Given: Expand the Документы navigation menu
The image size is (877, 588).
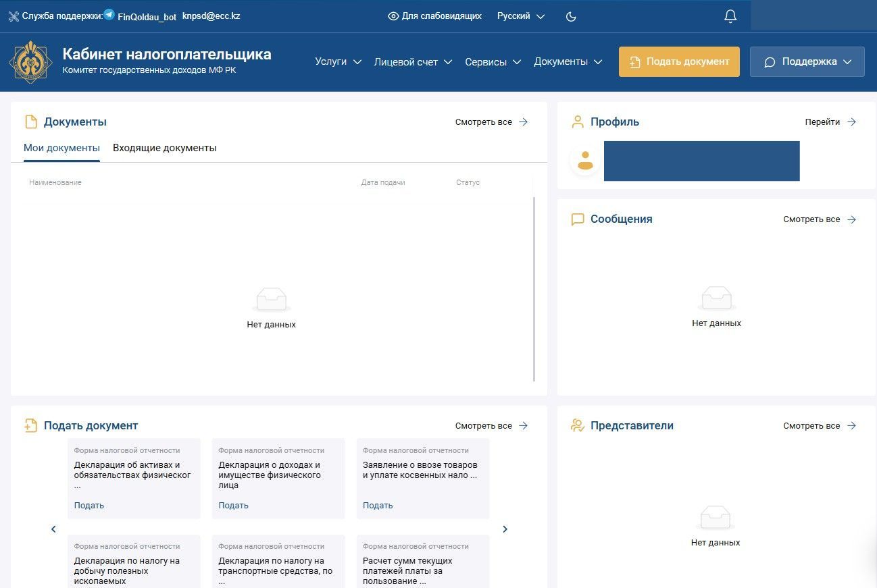Looking at the screenshot, I should click(568, 61).
